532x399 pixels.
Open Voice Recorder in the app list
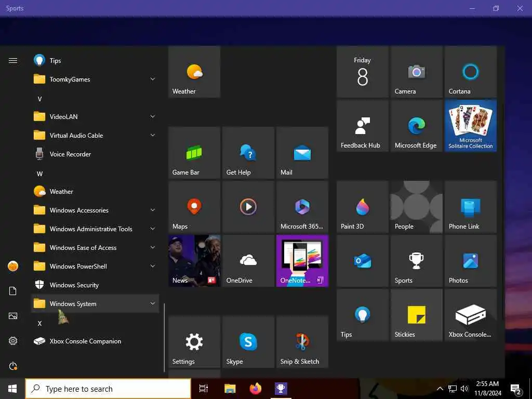point(95,154)
